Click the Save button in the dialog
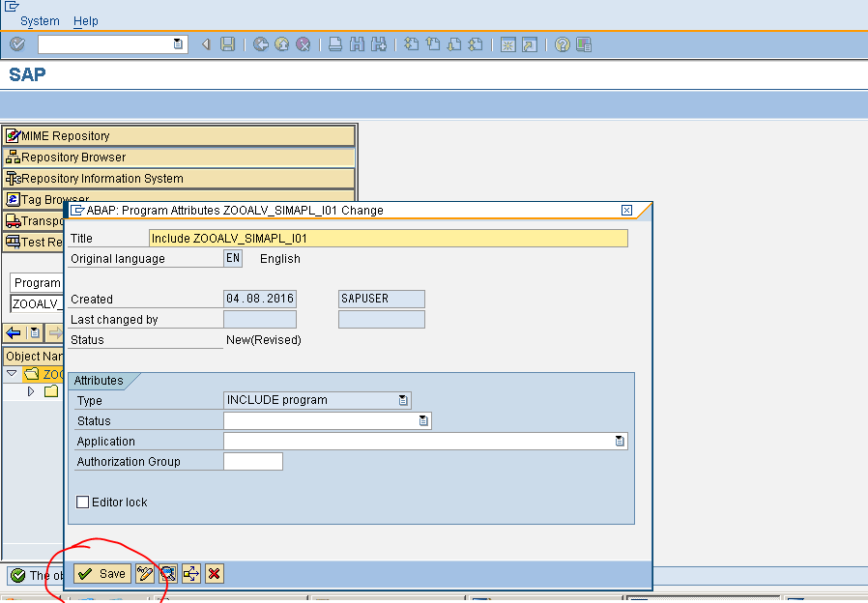Viewport: 868px width, 603px height. coord(102,574)
